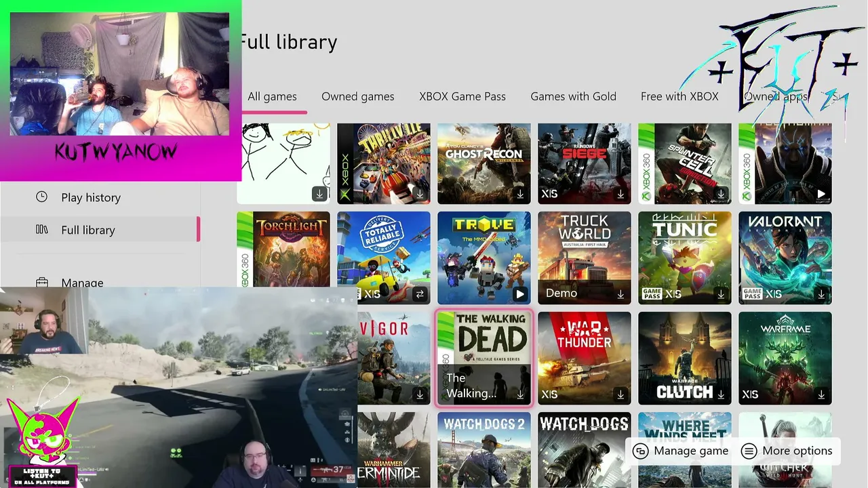This screenshot has width=868, height=488.
Task: Open the Watch Dogs 2 tile
Action: [484, 450]
